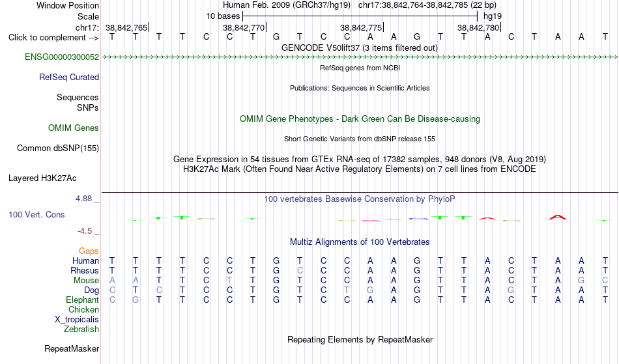
Task: Click the hg19 label beside scale bar
Action: point(493,16)
